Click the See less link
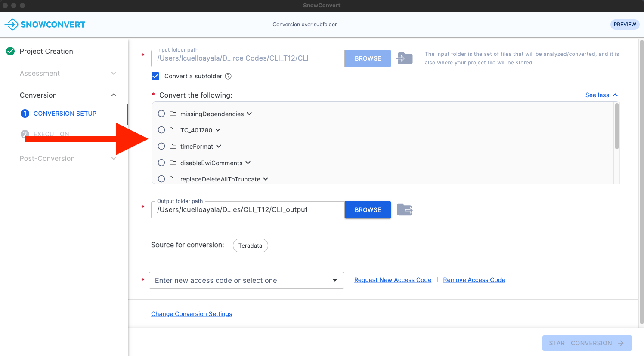 [x=597, y=95]
